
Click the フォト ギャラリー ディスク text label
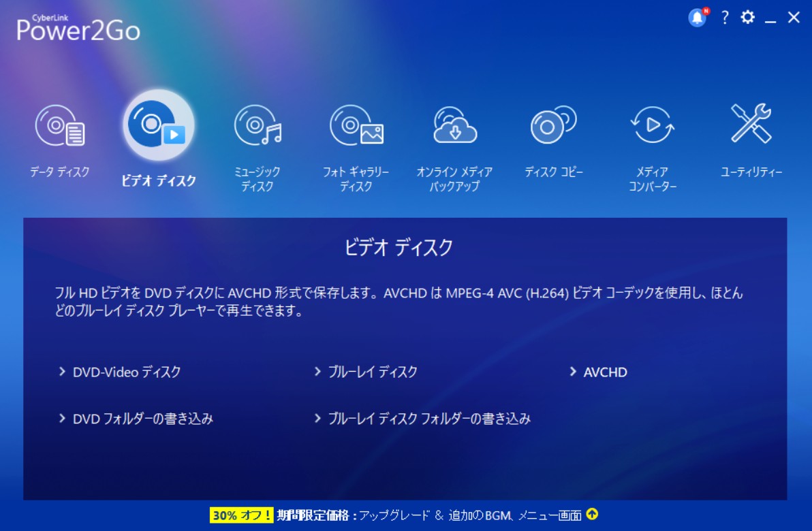pos(356,179)
